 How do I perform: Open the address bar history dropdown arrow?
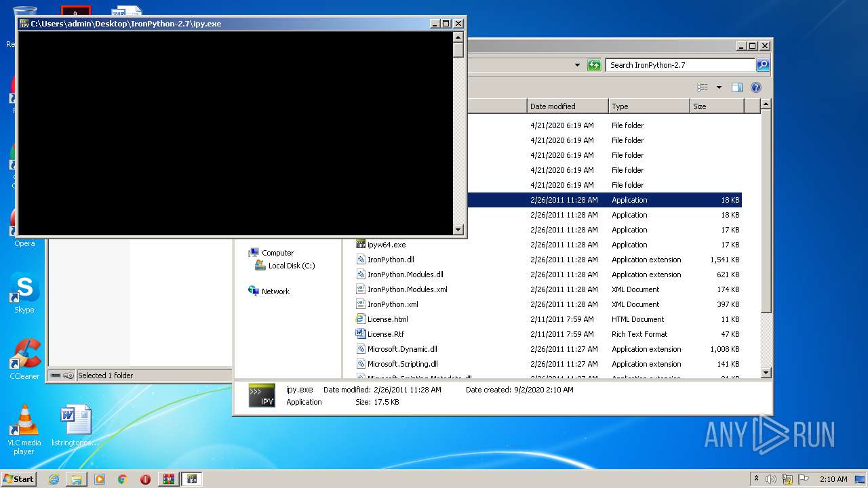[577, 65]
